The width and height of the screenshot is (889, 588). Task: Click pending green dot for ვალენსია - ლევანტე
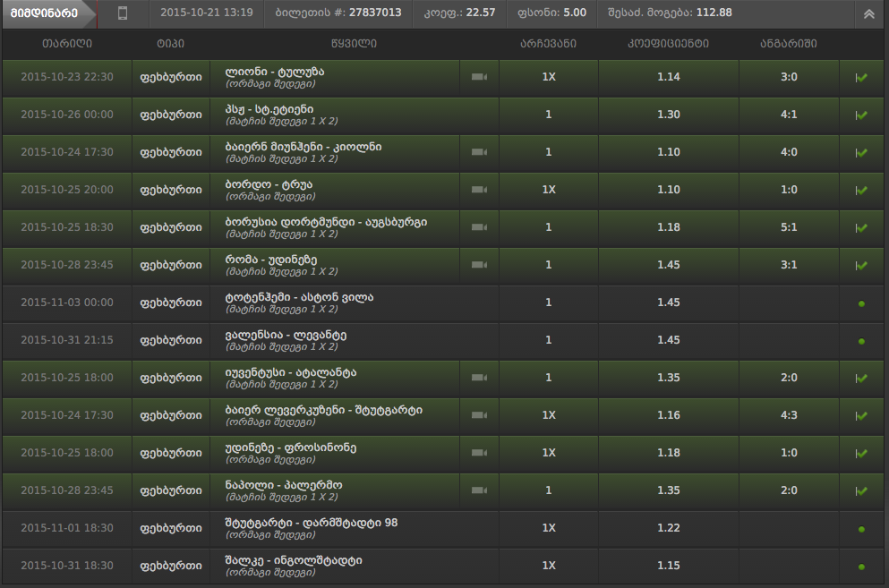point(861,341)
